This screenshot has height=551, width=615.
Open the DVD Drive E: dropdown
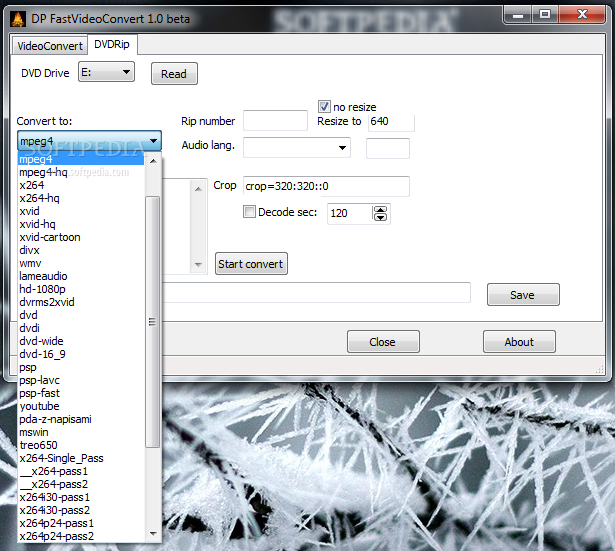click(x=106, y=72)
